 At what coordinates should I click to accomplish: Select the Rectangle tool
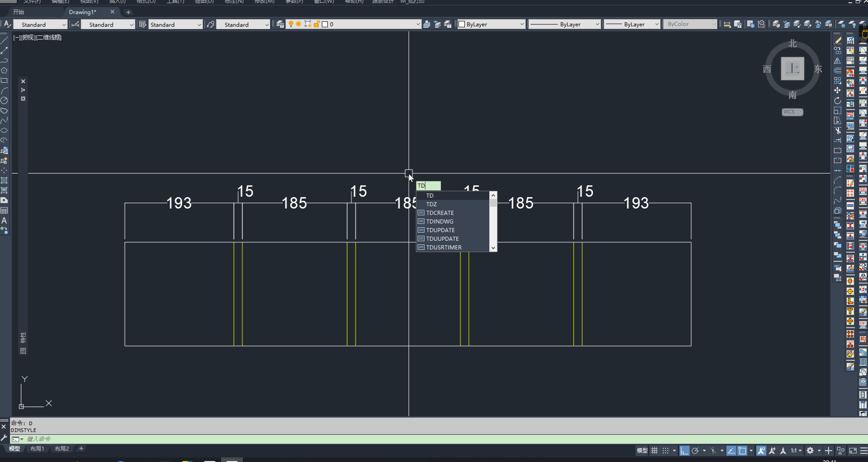(x=4, y=81)
